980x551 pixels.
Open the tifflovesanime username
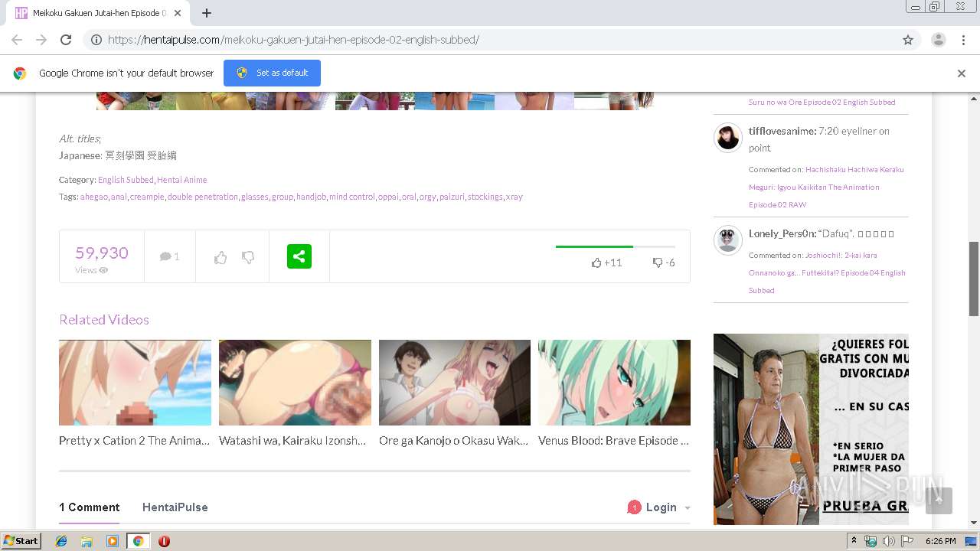(x=782, y=131)
